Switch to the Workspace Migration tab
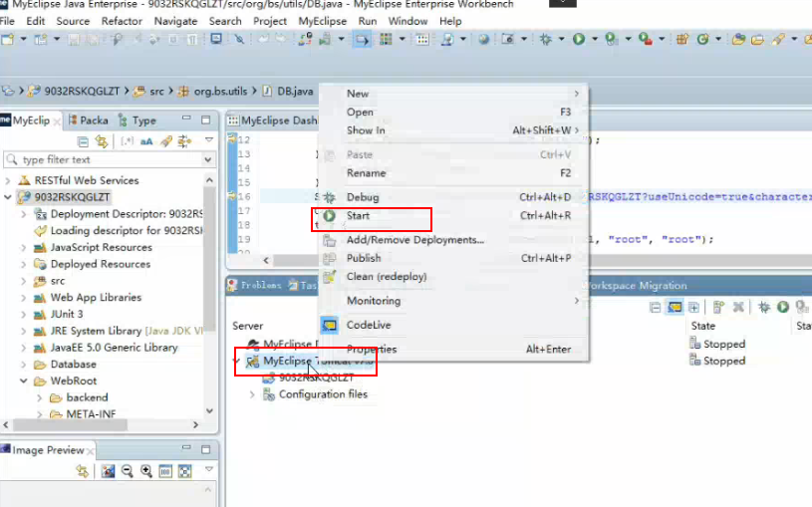 point(637,285)
